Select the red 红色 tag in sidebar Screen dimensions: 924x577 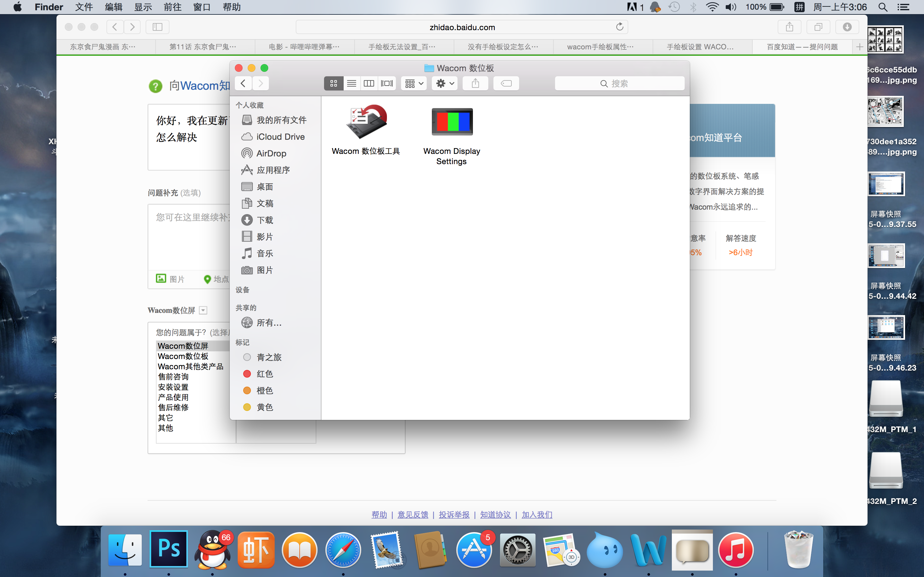pos(264,374)
